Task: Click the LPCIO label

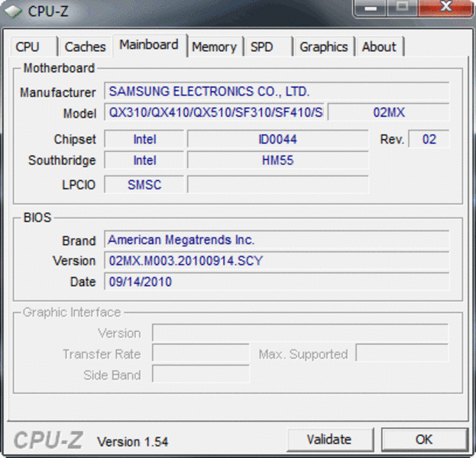Action: pyautogui.click(x=79, y=185)
